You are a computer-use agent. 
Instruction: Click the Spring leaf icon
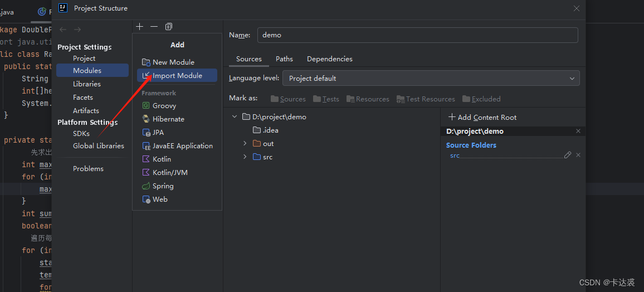[146, 186]
